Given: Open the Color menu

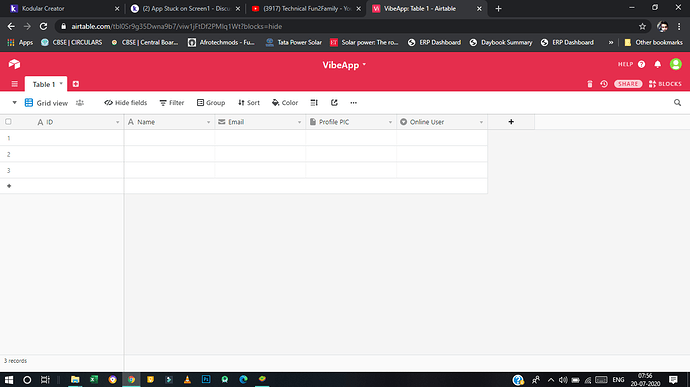Looking at the screenshot, I should (x=285, y=103).
